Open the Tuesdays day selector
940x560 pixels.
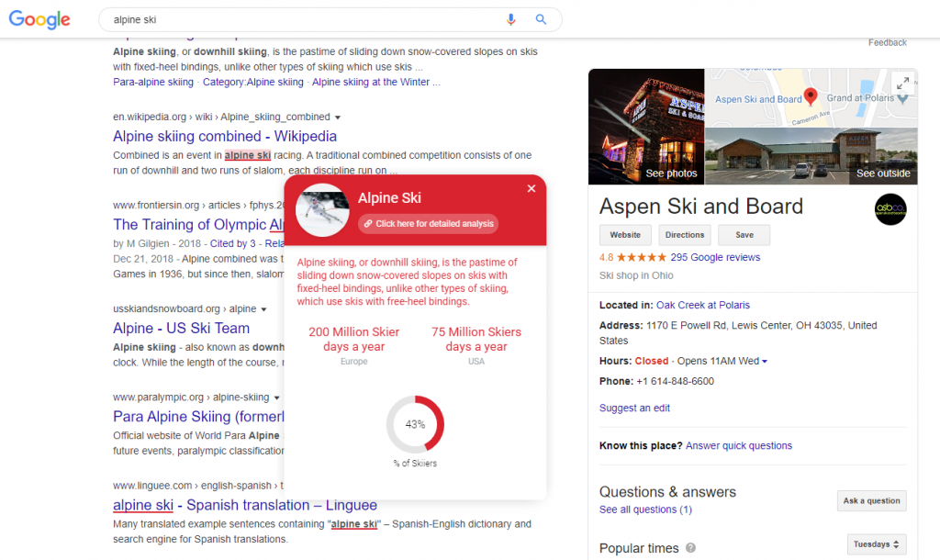point(877,544)
